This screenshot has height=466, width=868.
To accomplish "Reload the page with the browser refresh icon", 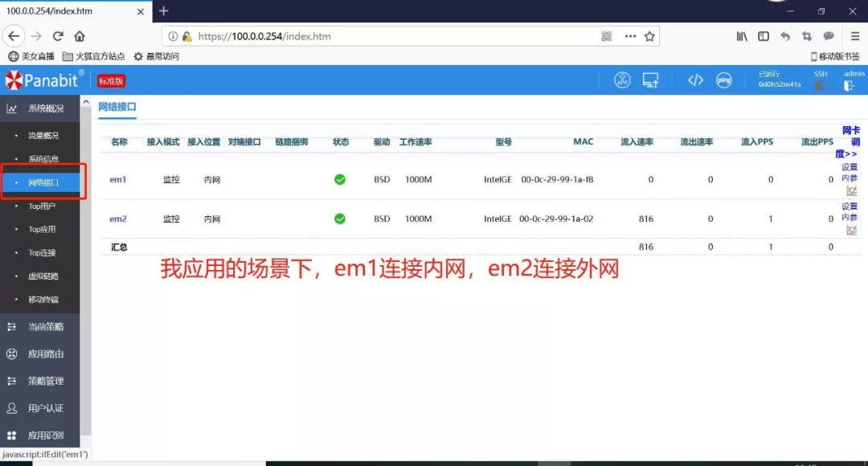I will [x=56, y=36].
